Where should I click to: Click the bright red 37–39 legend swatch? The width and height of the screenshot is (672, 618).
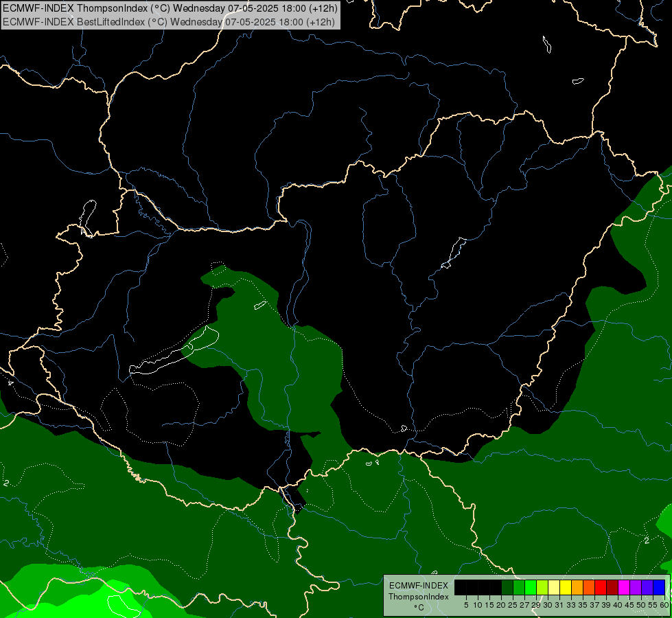tap(601, 587)
